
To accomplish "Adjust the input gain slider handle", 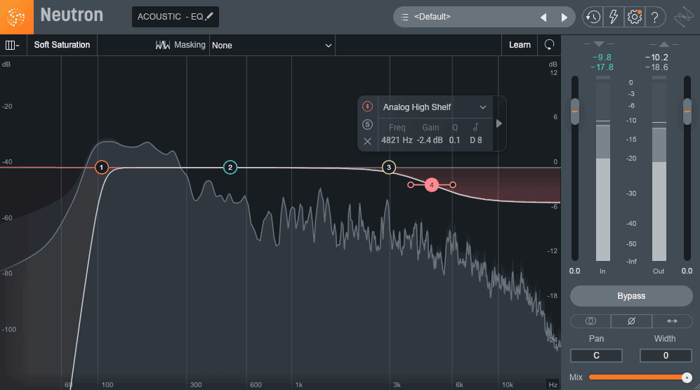I will [575, 112].
